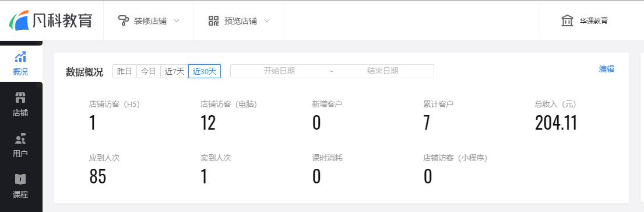The height and width of the screenshot is (212, 644).
Task: Click the 总收入 value 204.11
Action: 556,123
